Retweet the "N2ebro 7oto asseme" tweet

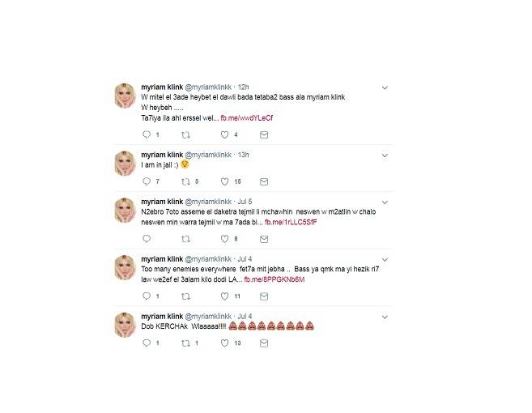click(x=185, y=239)
